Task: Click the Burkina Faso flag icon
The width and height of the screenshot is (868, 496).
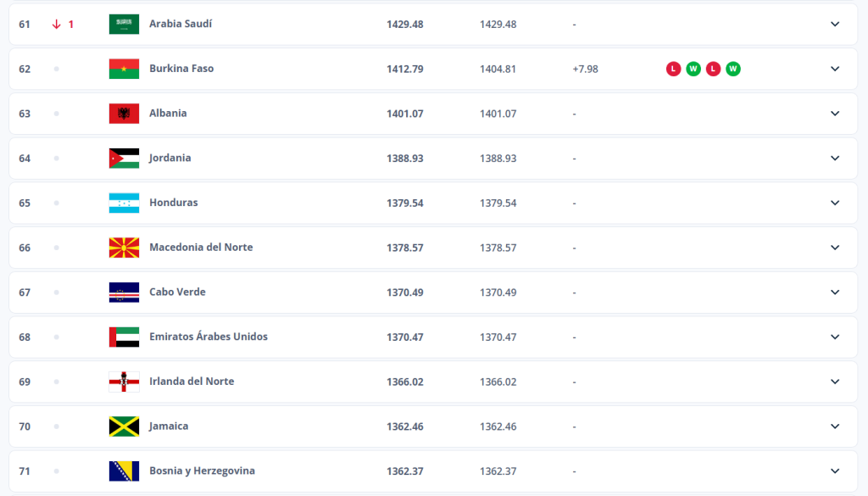Action: [x=124, y=69]
